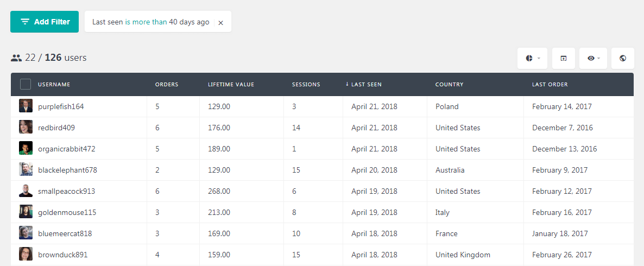Screen dimensions: 644x266
Task: Sort by Sessions column header
Action: (x=306, y=85)
